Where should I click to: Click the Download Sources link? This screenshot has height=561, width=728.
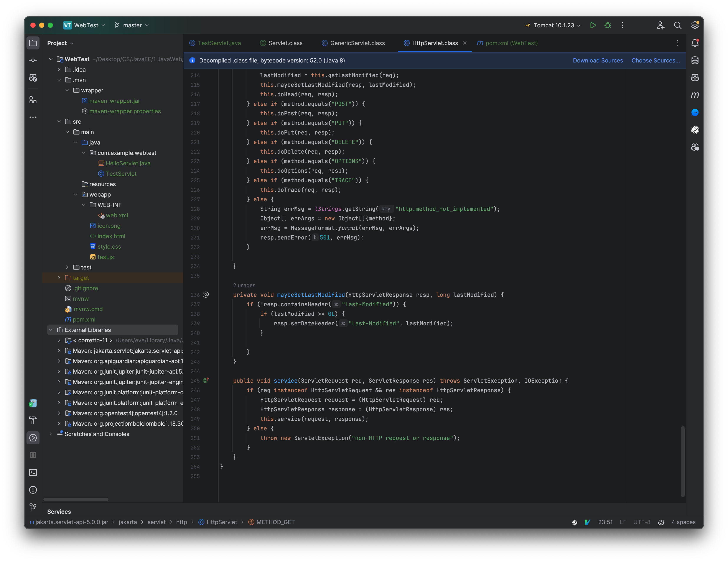click(598, 60)
